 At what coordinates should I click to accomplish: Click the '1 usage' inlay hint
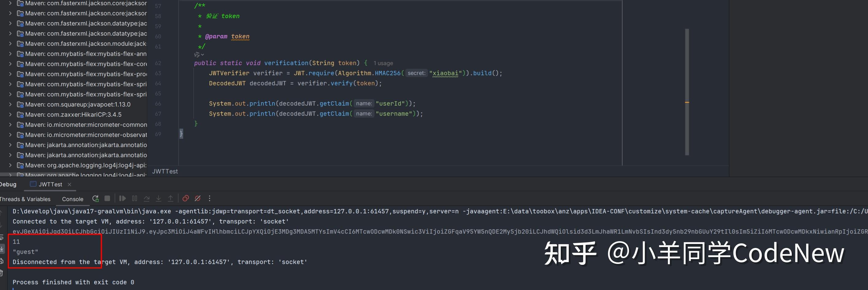[x=383, y=63]
